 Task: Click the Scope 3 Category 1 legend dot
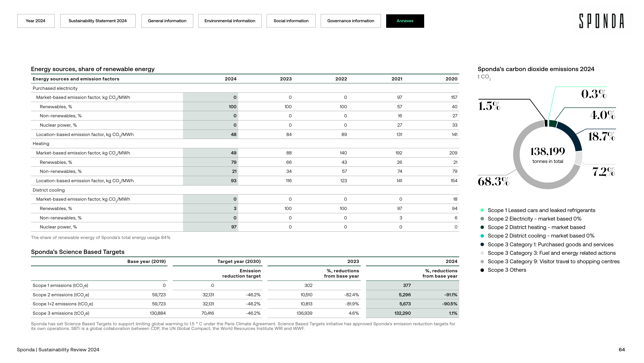(482, 245)
